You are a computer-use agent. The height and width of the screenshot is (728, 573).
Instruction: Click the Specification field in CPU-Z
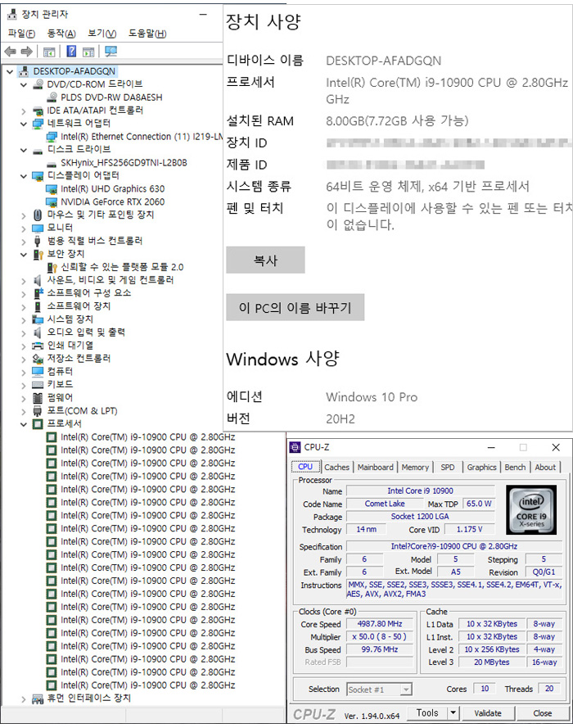click(x=454, y=546)
